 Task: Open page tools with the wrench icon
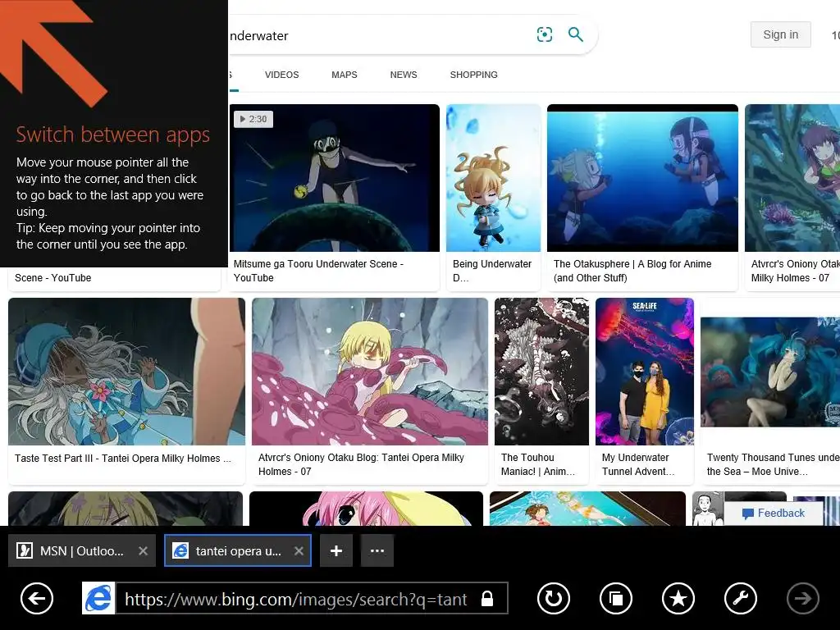(x=741, y=598)
